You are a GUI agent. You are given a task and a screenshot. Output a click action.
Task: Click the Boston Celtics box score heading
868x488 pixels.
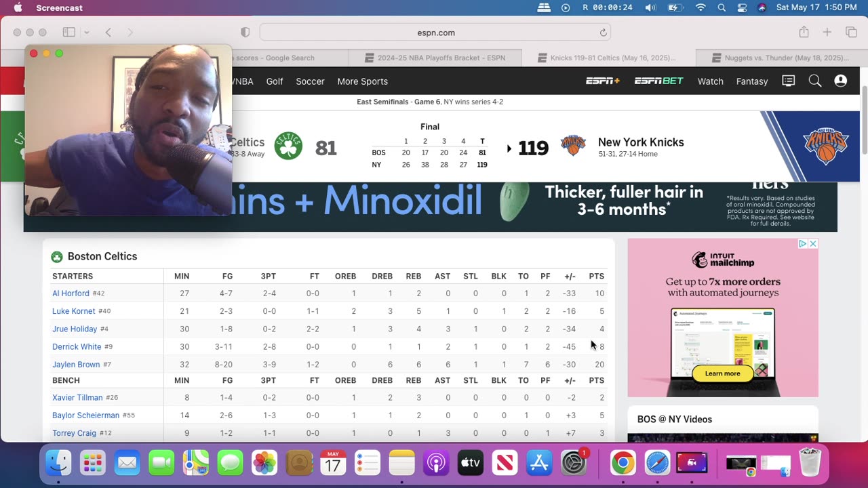102,256
